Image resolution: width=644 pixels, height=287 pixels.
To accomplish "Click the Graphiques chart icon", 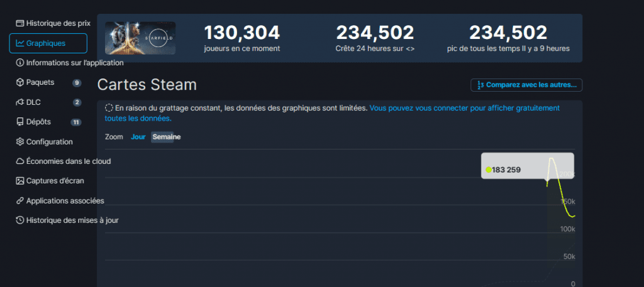I will (20, 43).
